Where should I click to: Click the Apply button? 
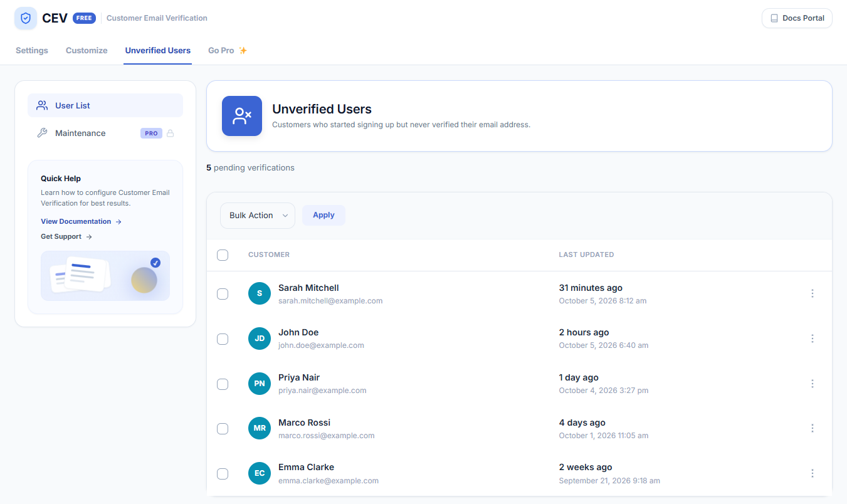324,215
